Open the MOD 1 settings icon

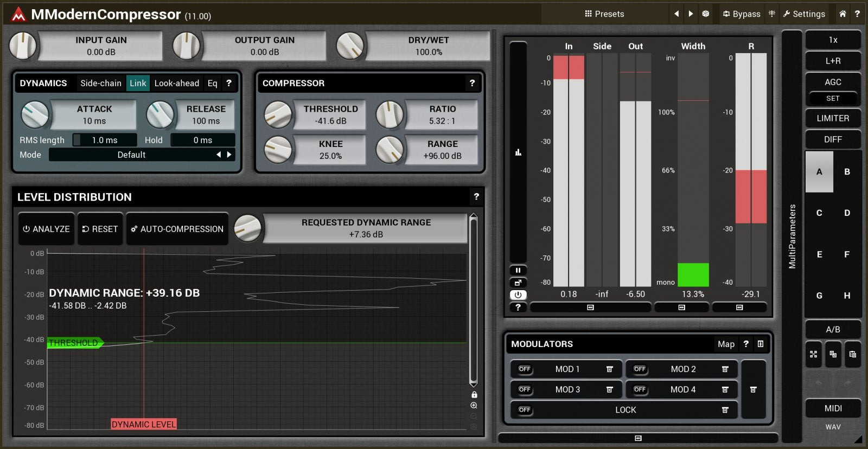pyautogui.click(x=610, y=369)
